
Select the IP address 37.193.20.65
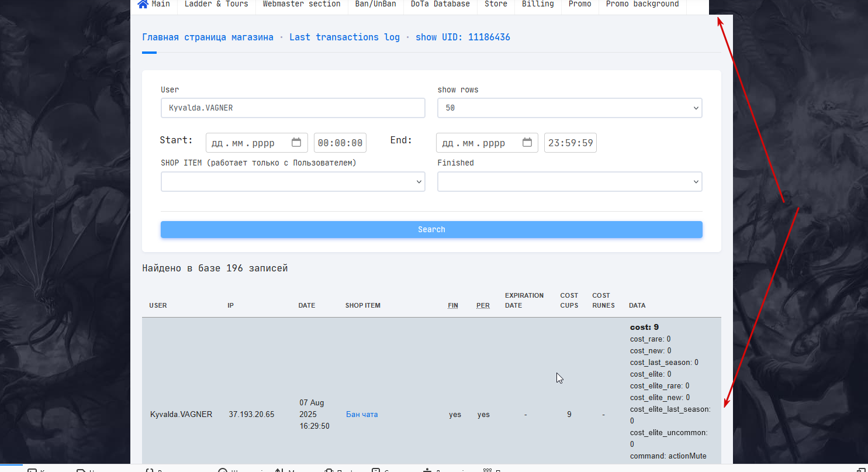coord(251,414)
